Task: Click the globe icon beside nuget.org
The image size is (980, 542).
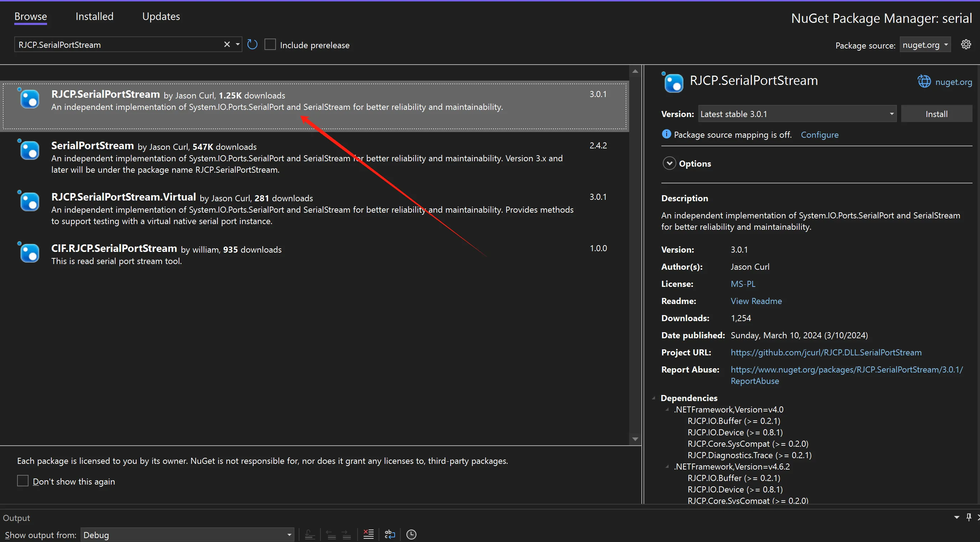Action: click(x=924, y=81)
